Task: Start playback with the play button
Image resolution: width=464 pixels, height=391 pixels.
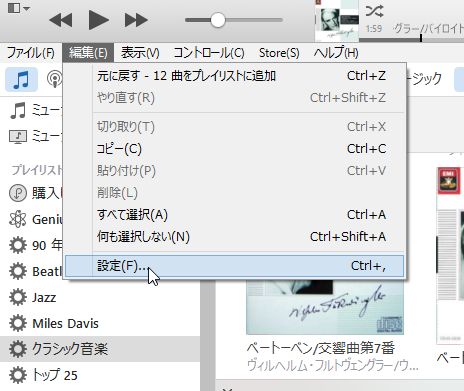Action: point(99,20)
